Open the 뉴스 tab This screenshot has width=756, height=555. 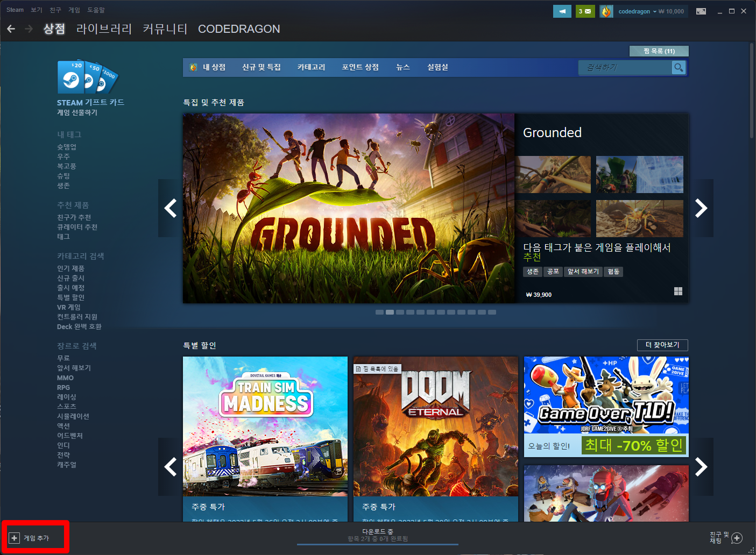pyautogui.click(x=403, y=67)
